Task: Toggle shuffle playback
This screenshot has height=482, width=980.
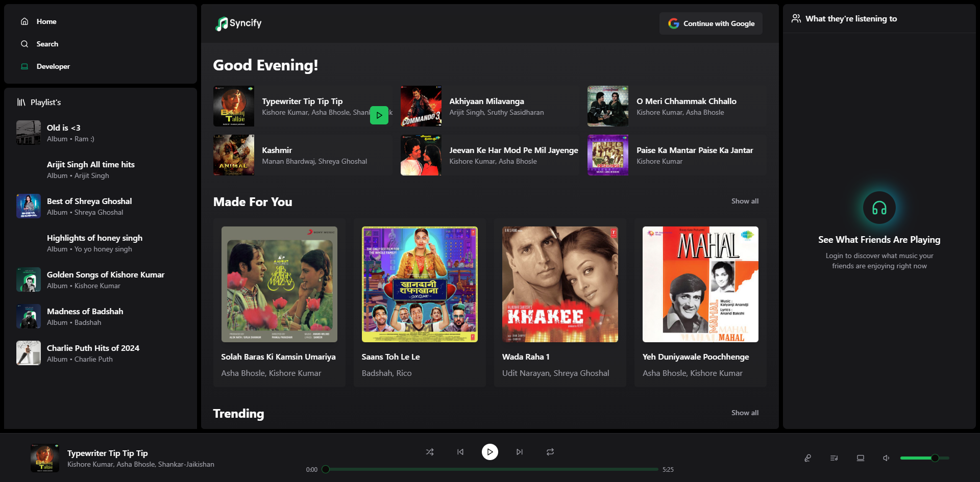Action: point(430,452)
